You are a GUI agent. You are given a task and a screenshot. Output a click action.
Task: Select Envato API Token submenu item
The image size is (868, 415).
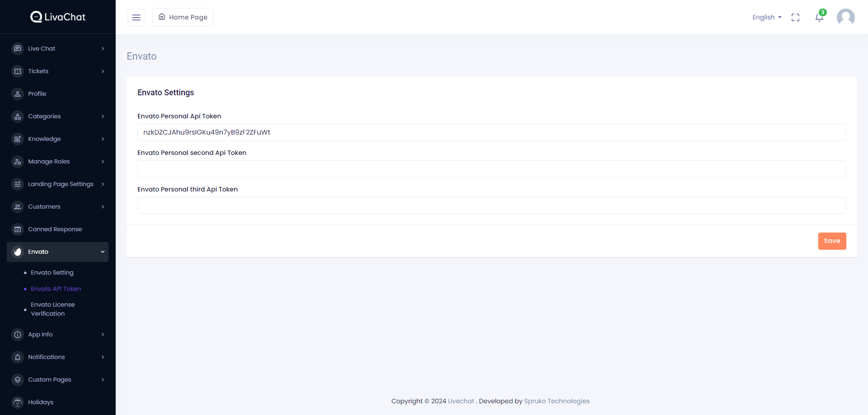pyautogui.click(x=56, y=289)
